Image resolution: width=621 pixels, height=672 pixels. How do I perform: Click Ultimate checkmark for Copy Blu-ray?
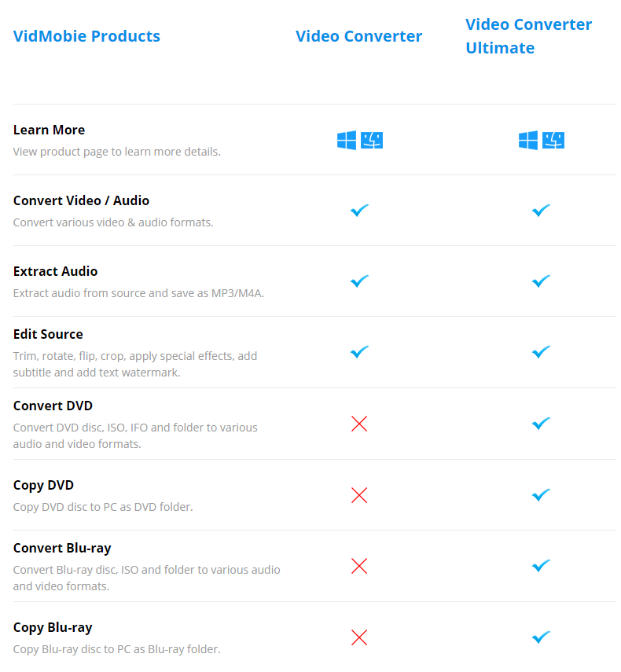coord(542,637)
